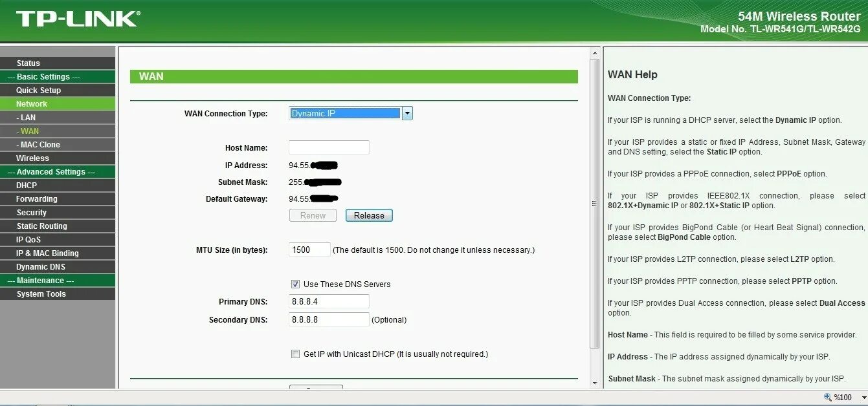Click the green WAN page title bar
Image resolution: width=868 pixels, height=406 pixels.
[x=354, y=76]
